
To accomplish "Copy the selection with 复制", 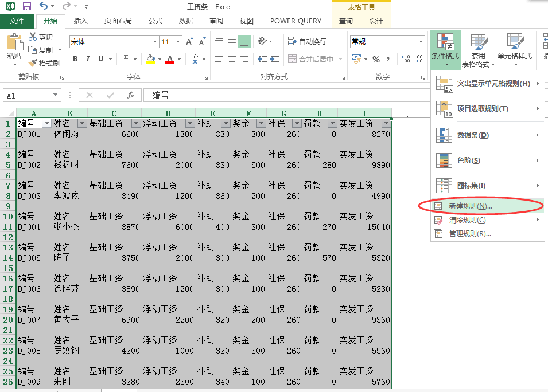I will tap(41, 50).
